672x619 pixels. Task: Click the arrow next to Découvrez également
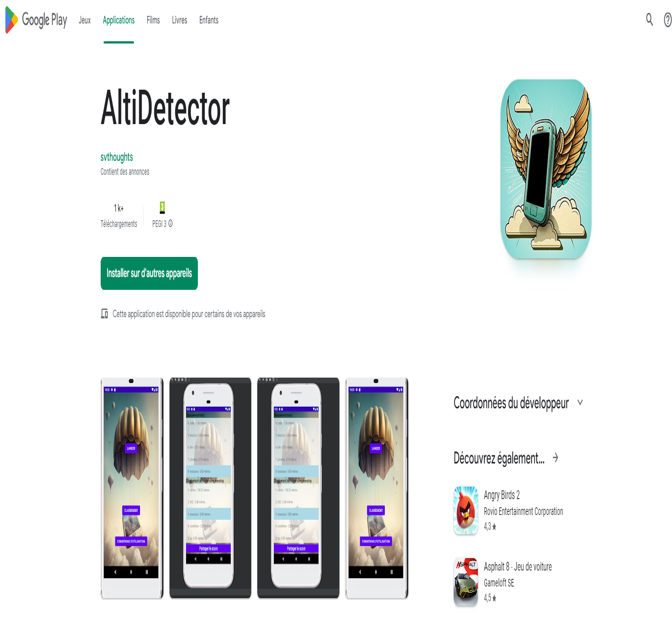[555, 458]
